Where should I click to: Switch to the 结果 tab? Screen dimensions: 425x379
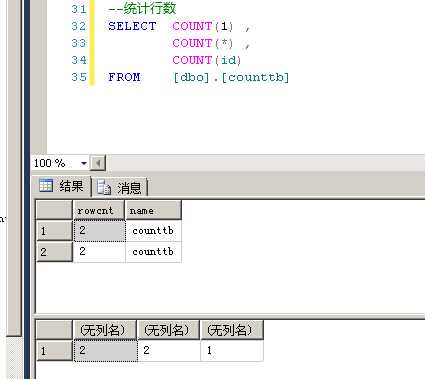coord(61,186)
